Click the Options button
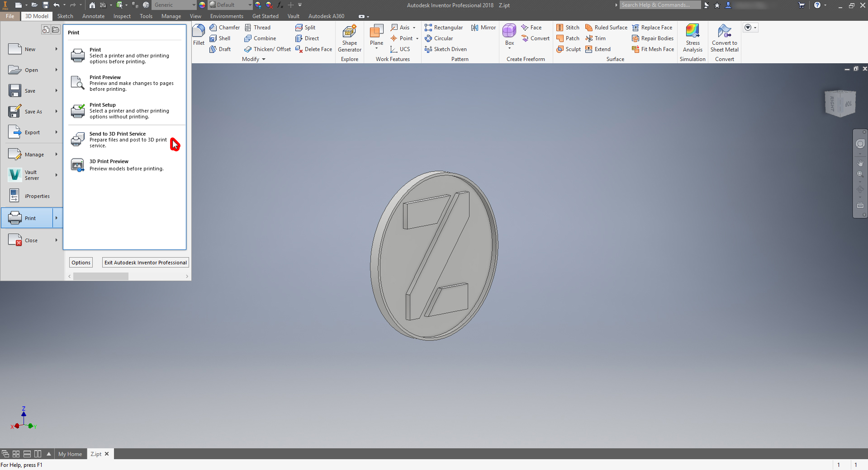 (81, 263)
